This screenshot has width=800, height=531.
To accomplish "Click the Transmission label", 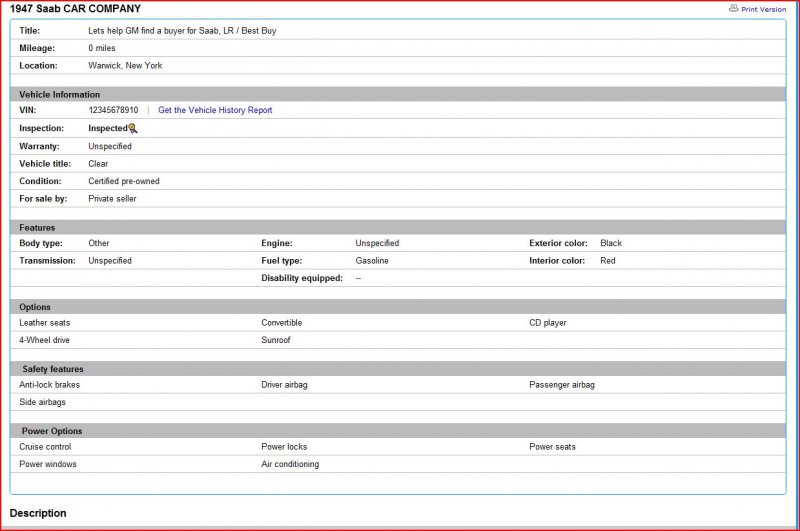I will (x=47, y=261).
